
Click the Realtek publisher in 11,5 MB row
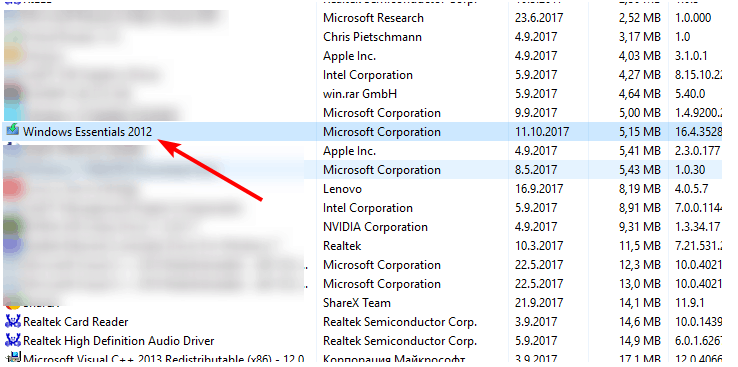[x=342, y=246]
